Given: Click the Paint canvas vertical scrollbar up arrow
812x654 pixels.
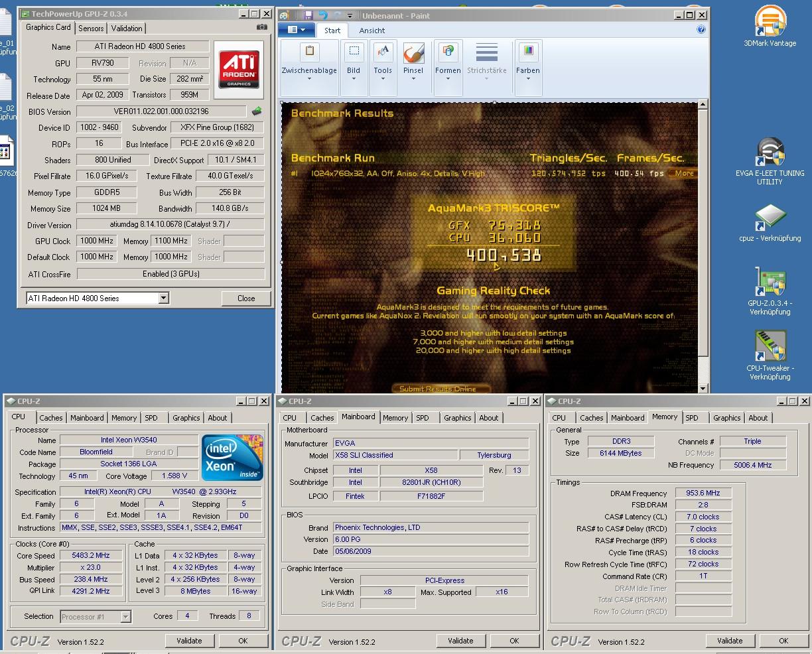Looking at the screenshot, I should point(703,105).
